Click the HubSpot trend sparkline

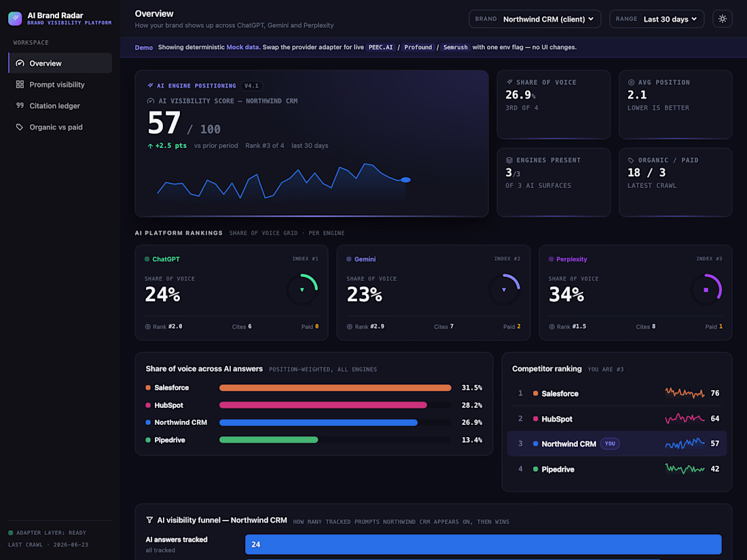coord(685,418)
